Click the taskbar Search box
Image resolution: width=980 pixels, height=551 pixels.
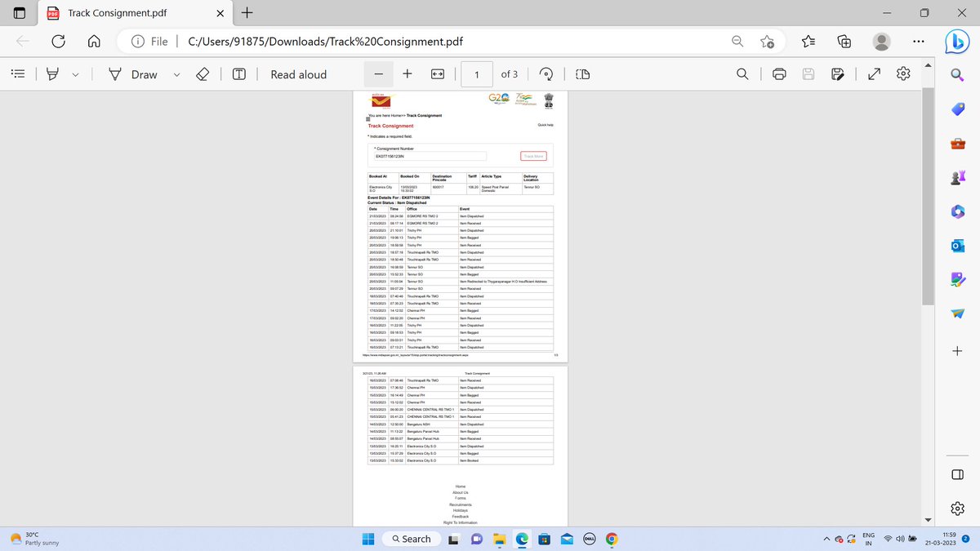(411, 539)
